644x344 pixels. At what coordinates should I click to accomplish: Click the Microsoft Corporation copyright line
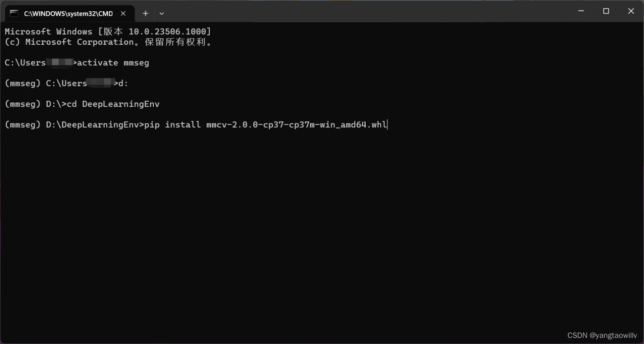click(108, 42)
